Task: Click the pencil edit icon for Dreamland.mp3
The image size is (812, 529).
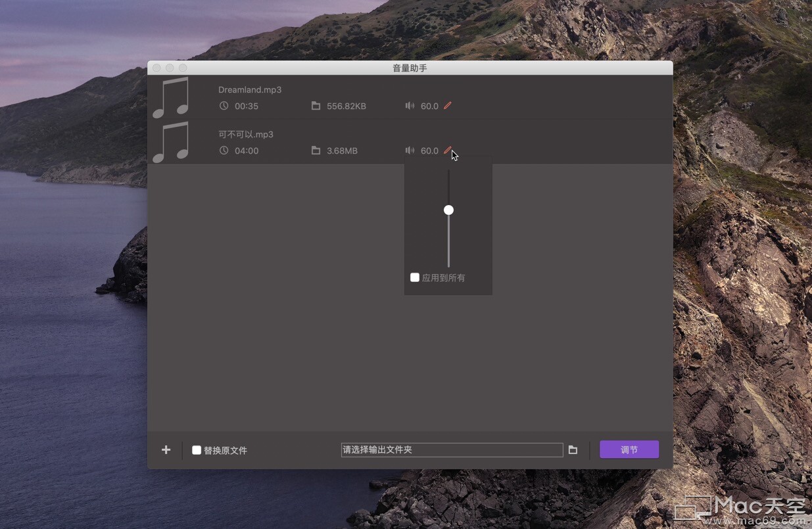Action: click(448, 106)
